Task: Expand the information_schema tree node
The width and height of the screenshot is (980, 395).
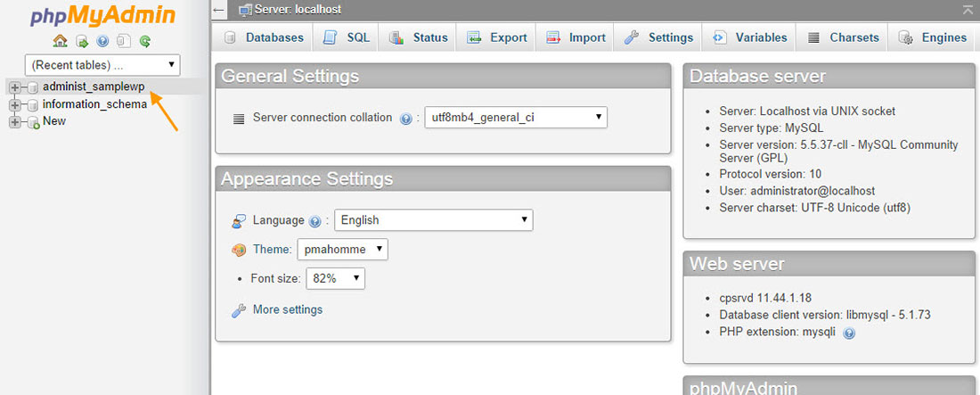Action: 15,104
